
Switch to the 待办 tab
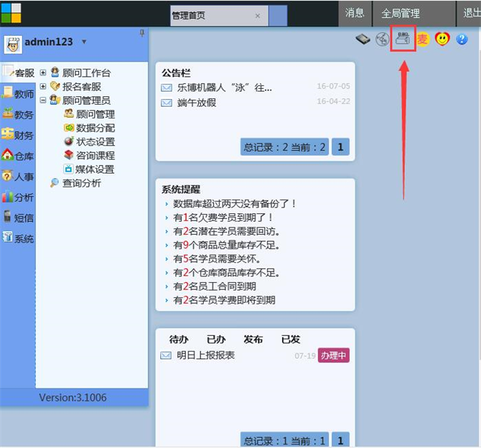click(179, 340)
